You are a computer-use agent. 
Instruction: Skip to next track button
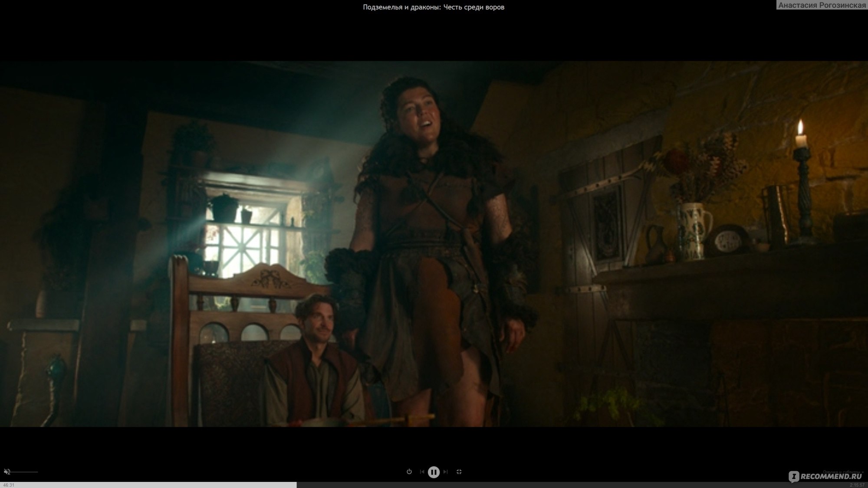point(445,472)
